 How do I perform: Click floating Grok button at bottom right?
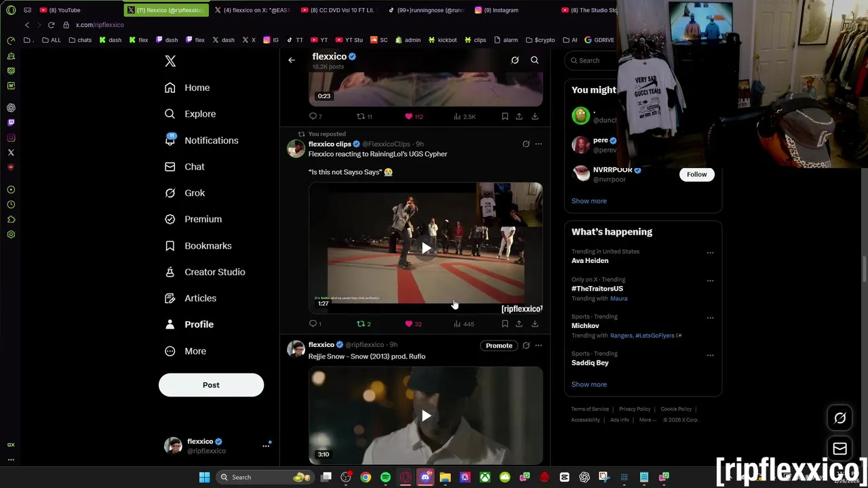tap(840, 418)
